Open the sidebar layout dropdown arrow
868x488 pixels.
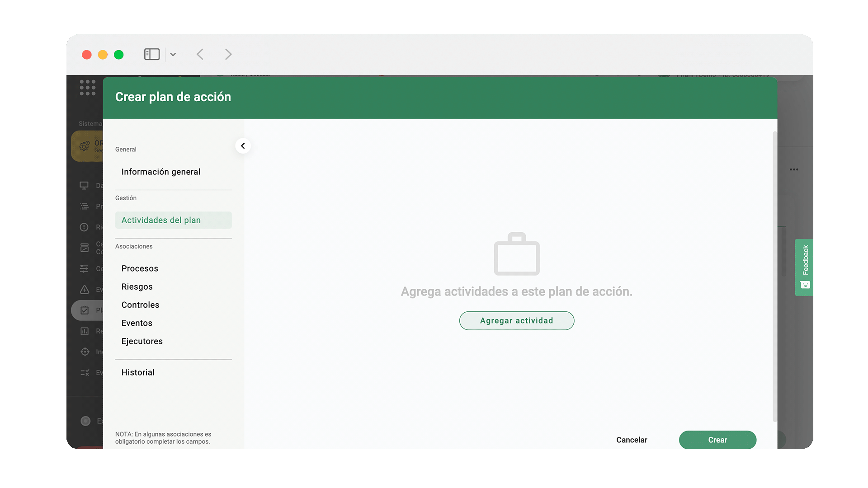pyautogui.click(x=173, y=55)
